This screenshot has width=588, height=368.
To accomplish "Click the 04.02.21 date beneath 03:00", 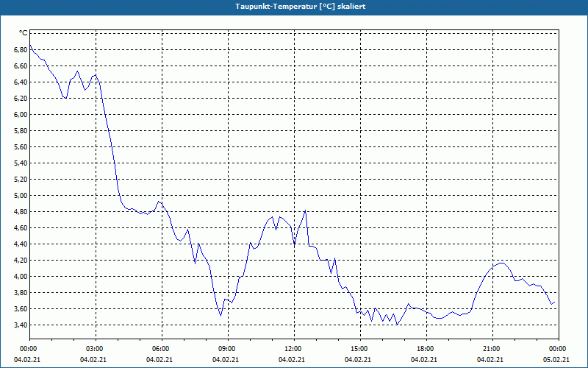I will click(x=93, y=359).
